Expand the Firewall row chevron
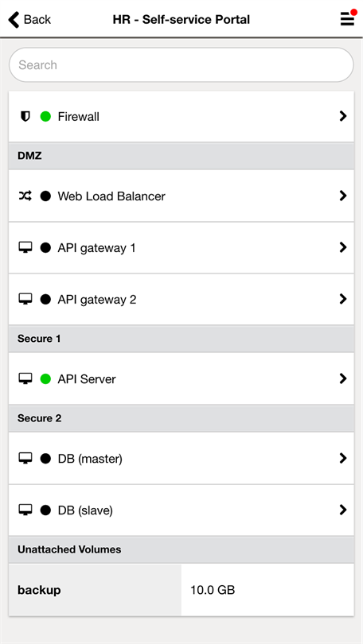This screenshot has height=644, width=363. [343, 116]
